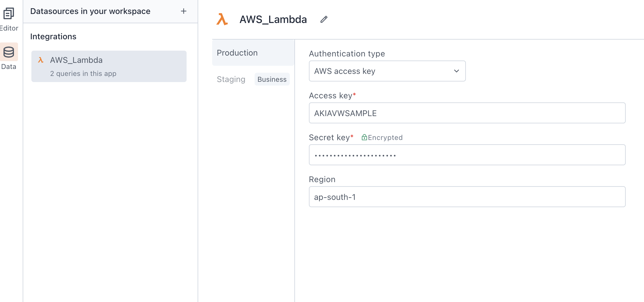Open the Editor panel from the left sidebar
The width and height of the screenshot is (644, 302).
tap(9, 17)
